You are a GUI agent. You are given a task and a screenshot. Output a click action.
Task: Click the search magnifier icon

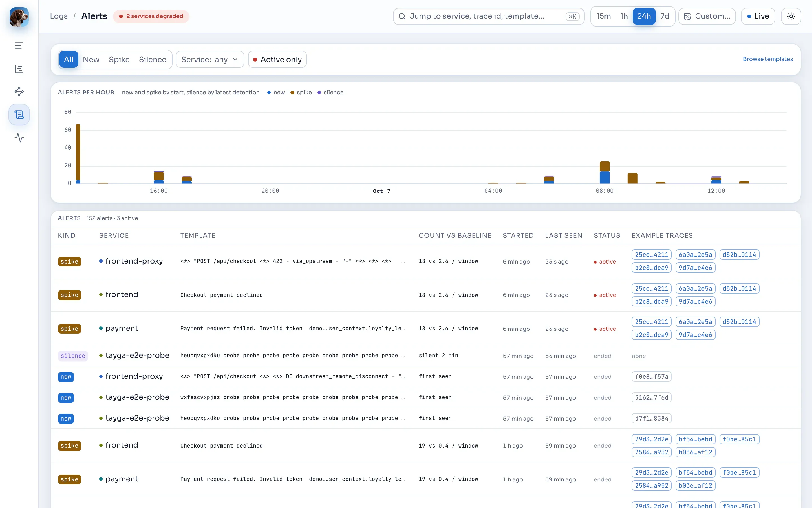402,16
